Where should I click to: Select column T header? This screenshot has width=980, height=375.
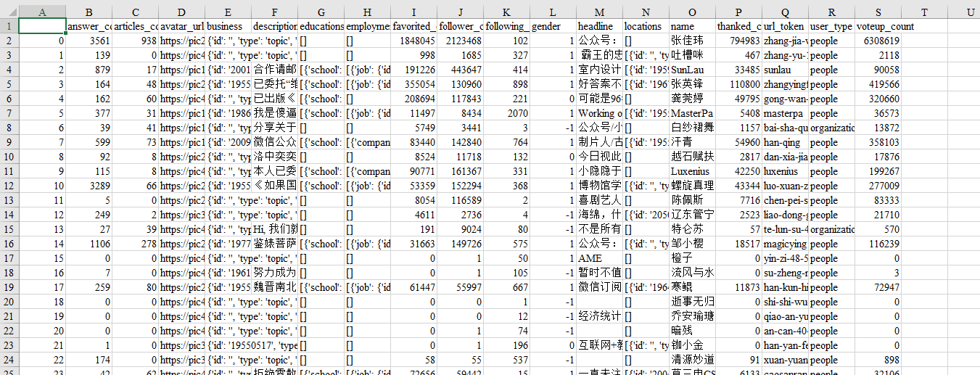coord(924,12)
